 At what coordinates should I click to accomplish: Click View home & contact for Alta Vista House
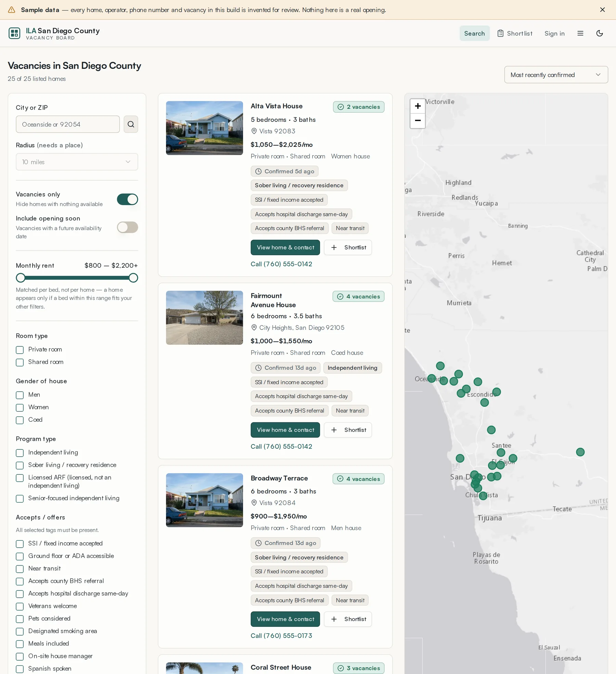[x=285, y=247]
